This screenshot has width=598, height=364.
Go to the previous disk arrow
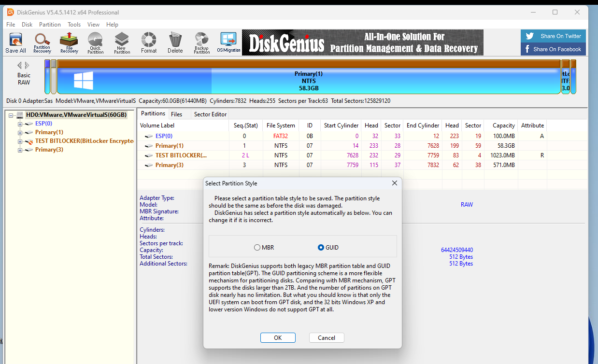pos(20,65)
